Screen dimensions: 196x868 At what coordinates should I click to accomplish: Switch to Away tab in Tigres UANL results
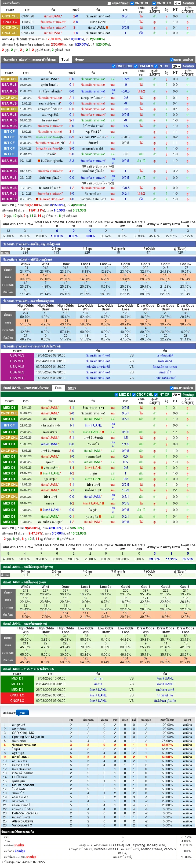(x=72, y=388)
